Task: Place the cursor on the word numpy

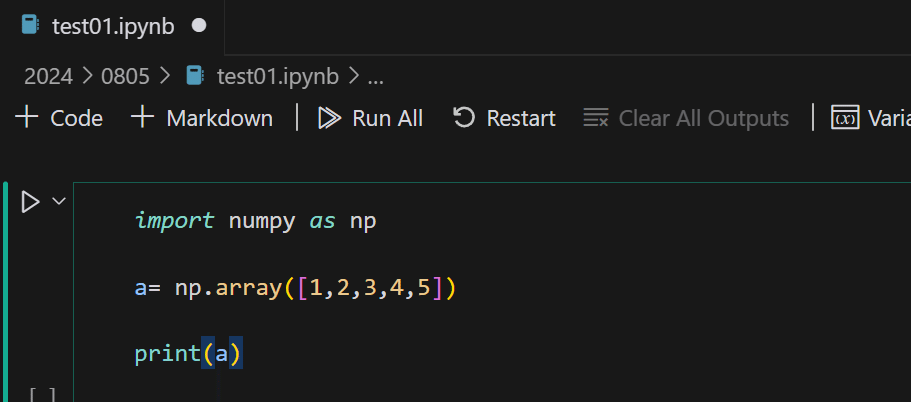Action: [x=262, y=221]
